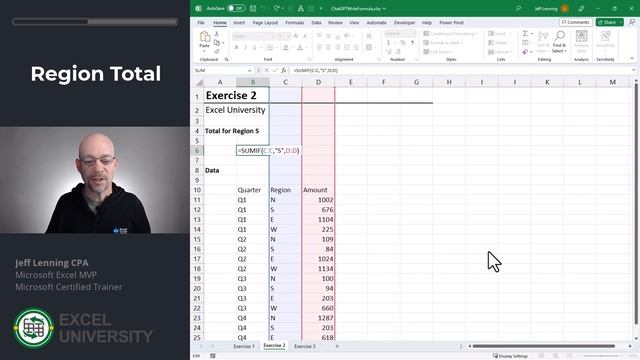
Task: Open the Name Box dropdown arrow
Action: 249,71
